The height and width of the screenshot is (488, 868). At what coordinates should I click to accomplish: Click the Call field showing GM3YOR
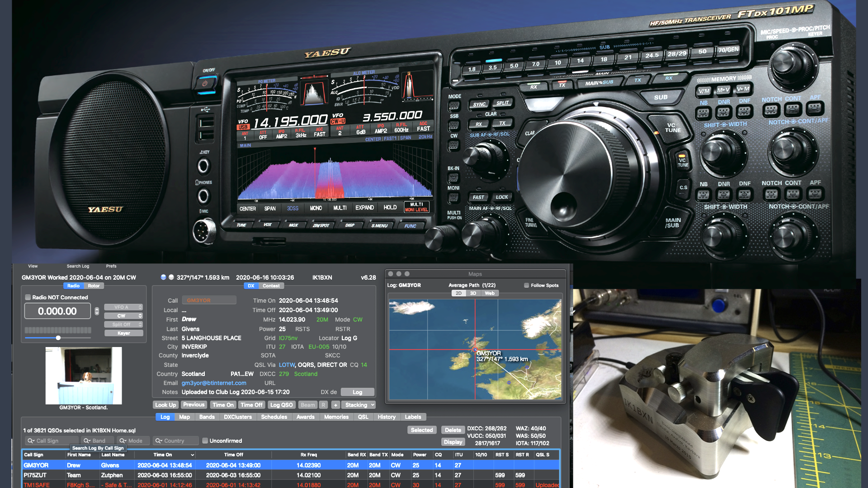[x=209, y=300]
